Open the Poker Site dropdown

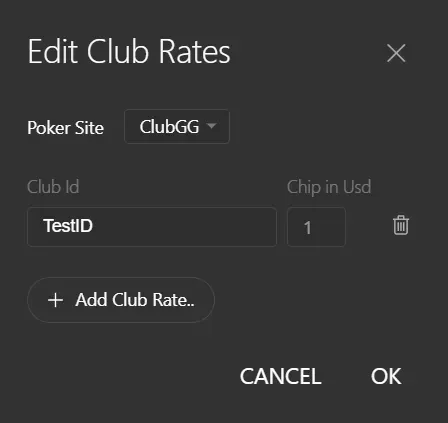coord(177,127)
